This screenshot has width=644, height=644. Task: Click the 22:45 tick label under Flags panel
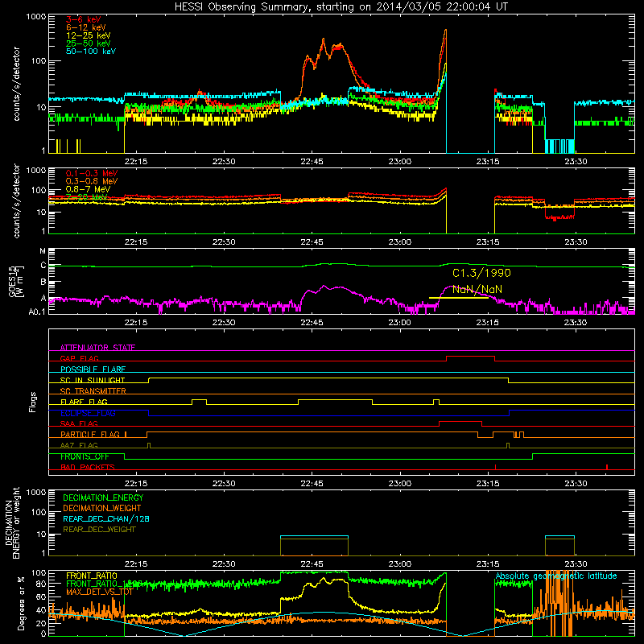pyautogui.click(x=312, y=484)
